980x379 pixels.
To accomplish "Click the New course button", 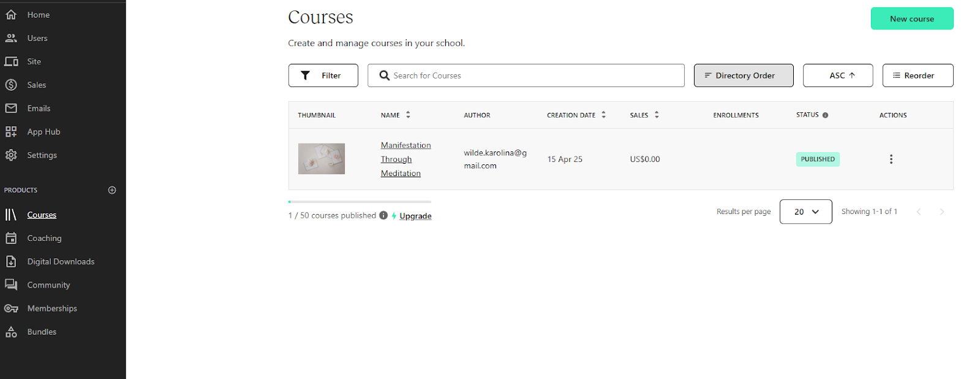I will click(x=911, y=18).
